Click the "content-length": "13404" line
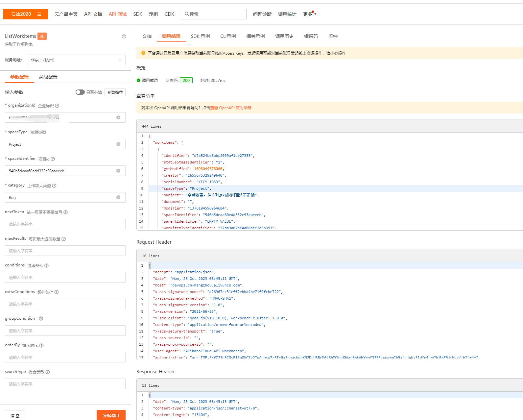Viewport: 523px width, 420px height. tap(181, 415)
